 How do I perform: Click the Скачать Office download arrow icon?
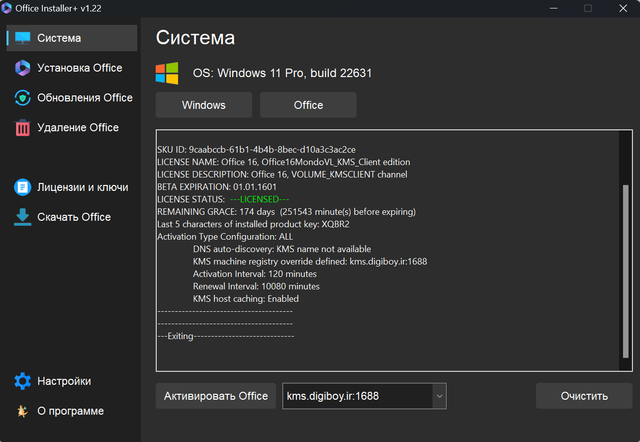22,217
